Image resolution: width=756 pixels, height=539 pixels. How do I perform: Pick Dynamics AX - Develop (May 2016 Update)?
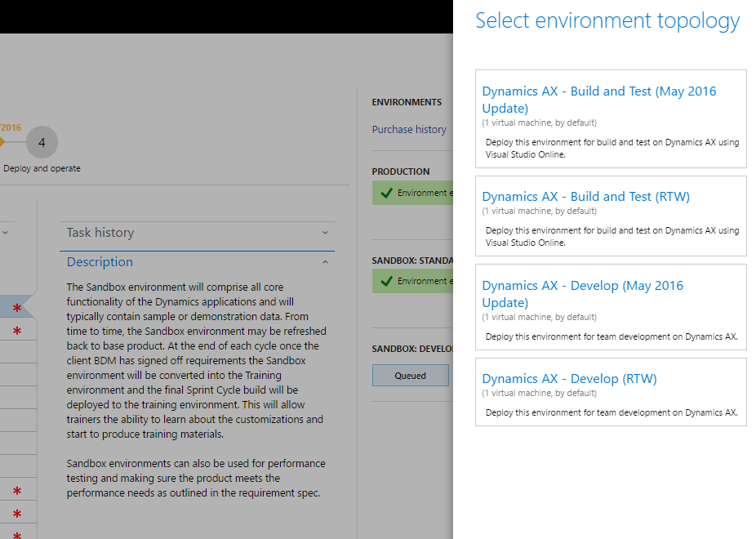tap(582, 294)
